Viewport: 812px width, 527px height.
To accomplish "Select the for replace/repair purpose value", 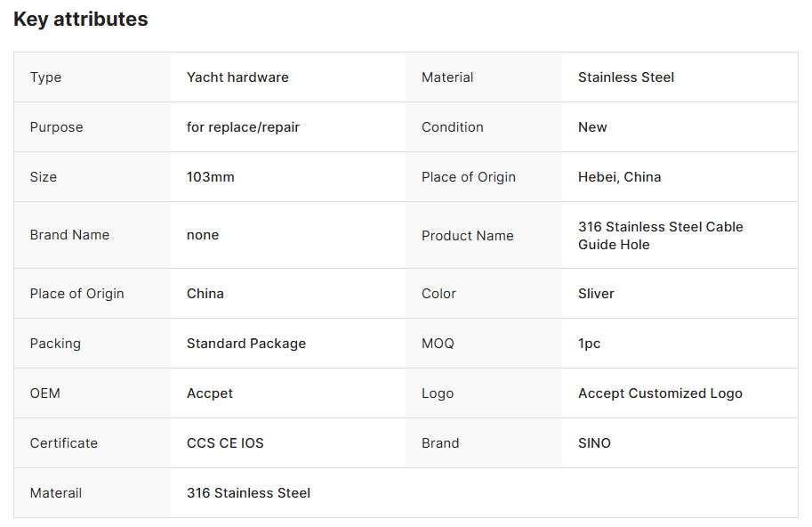I will tap(243, 127).
